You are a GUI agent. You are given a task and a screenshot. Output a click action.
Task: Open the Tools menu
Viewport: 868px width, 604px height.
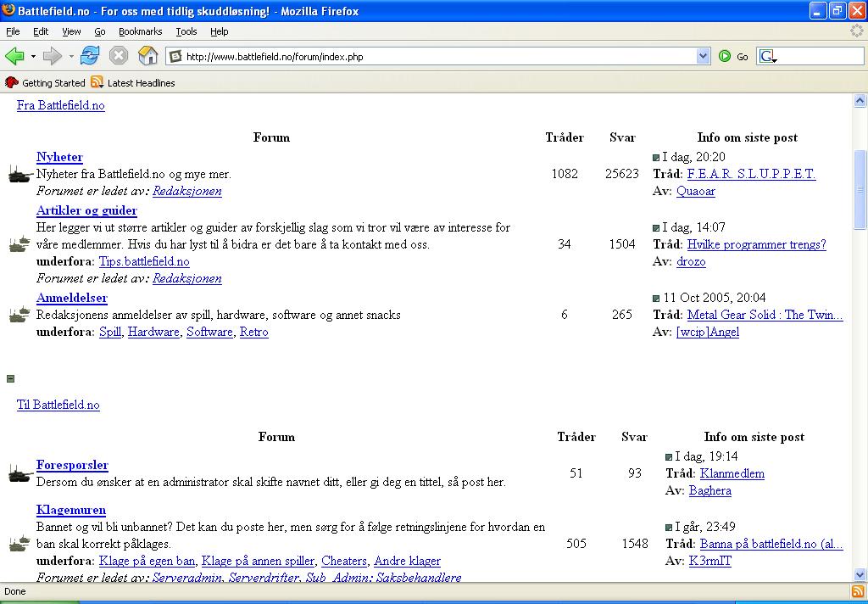point(186,31)
